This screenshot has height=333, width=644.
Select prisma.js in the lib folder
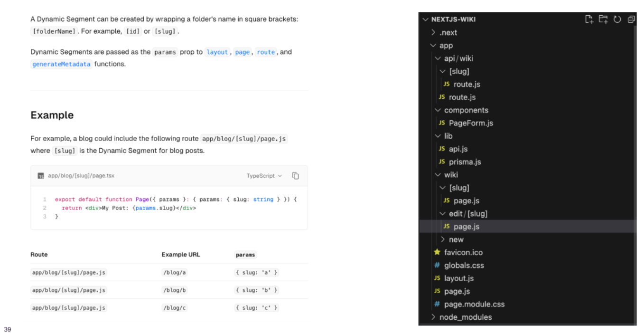465,162
